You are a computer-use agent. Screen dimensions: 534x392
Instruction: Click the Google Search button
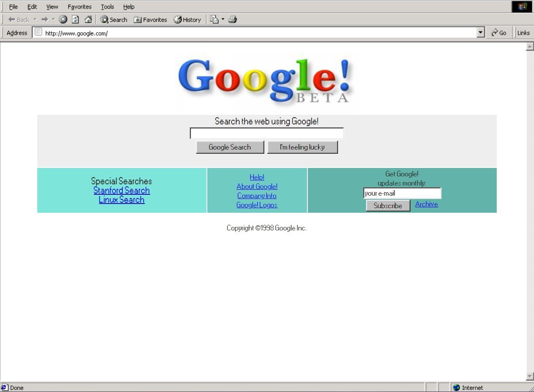click(230, 147)
